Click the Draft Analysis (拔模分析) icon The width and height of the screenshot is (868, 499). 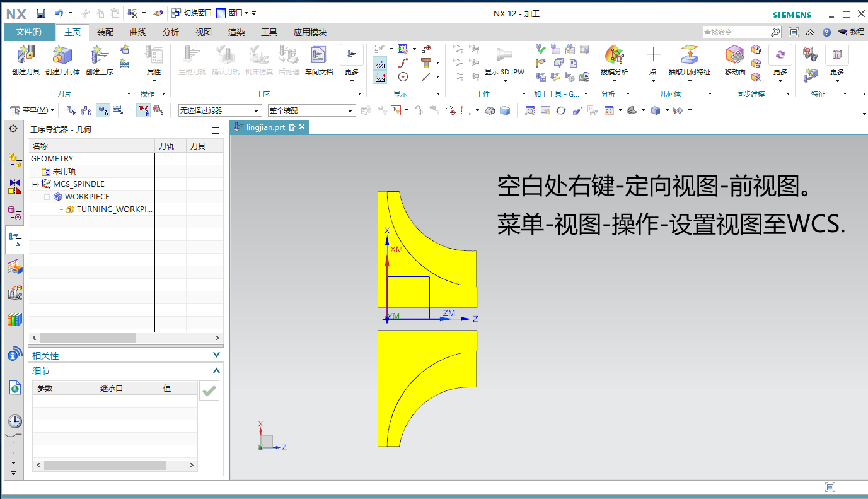[x=614, y=56]
